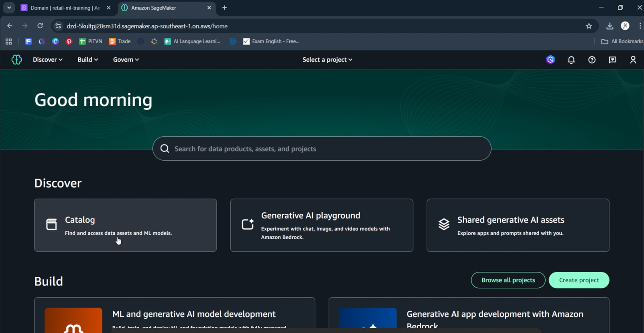
Task: Close the Domain retail-ml-training tab
Action: [108, 8]
